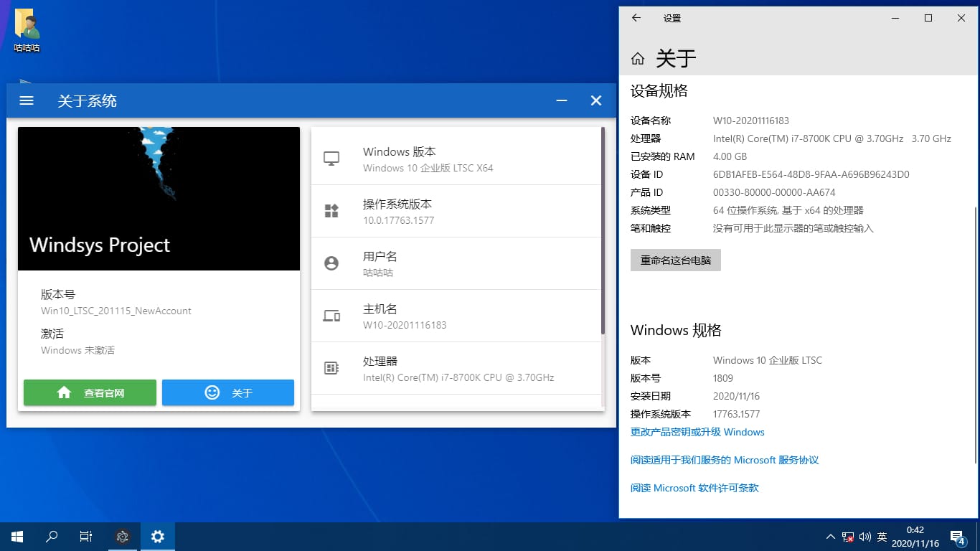This screenshot has height=551, width=980.
Task: Open the Windows Start menu
Action: click(17, 536)
